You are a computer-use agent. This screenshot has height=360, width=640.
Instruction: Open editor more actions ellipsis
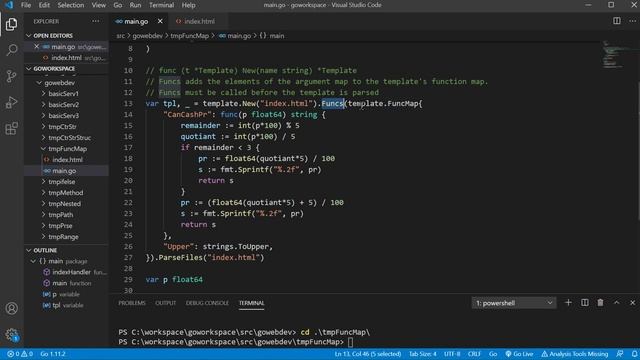pyautogui.click(x=632, y=21)
